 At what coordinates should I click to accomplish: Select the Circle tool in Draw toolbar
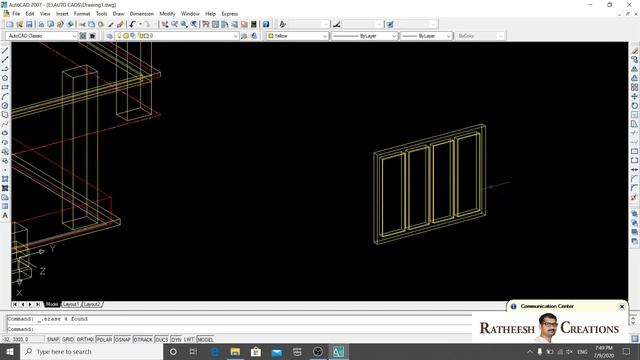(5, 106)
